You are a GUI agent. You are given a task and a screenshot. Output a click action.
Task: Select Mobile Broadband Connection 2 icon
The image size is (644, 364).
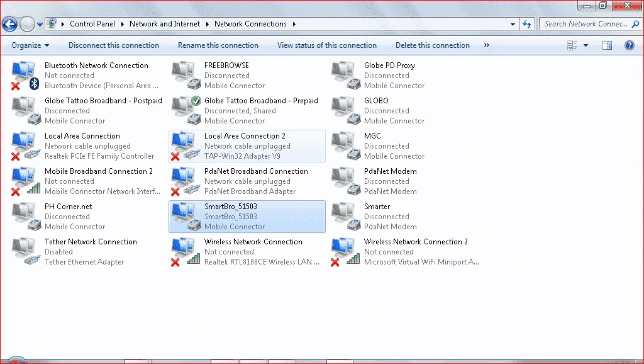click(25, 181)
